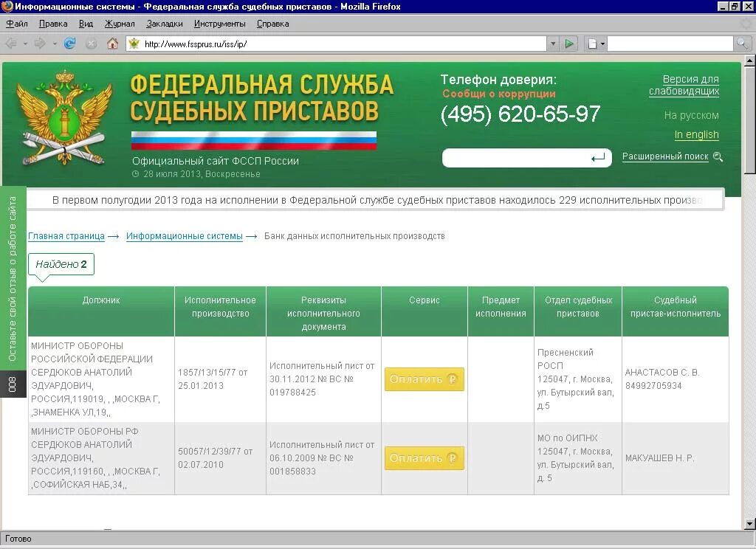Click the green Go arrow beside the address bar
Screen dimensions: 756x549
[x=568, y=44]
